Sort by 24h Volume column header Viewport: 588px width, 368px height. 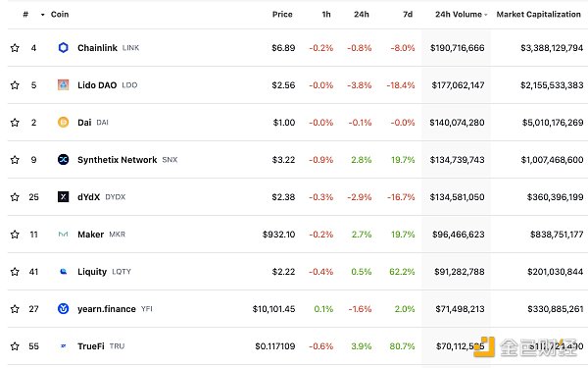click(x=461, y=15)
